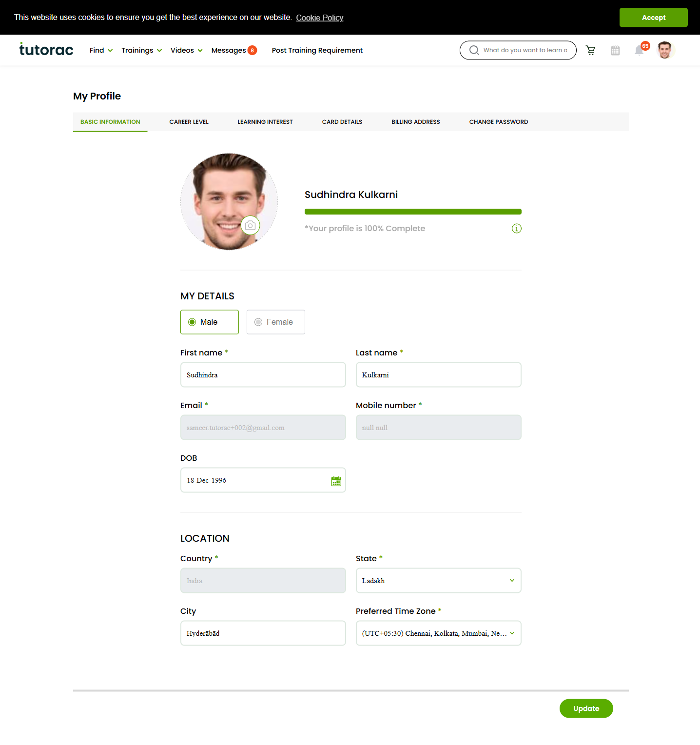Click profile completion info icon
700x745 pixels.
517,229
